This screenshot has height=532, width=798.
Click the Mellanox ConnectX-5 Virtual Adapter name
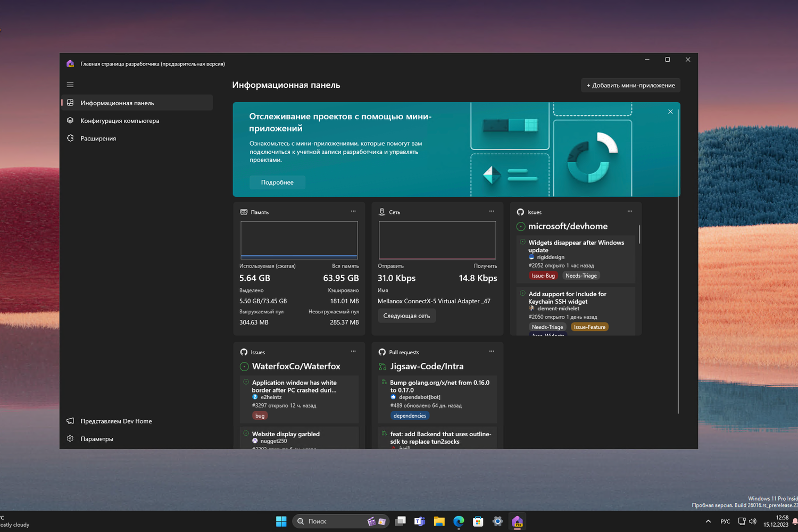(434, 301)
